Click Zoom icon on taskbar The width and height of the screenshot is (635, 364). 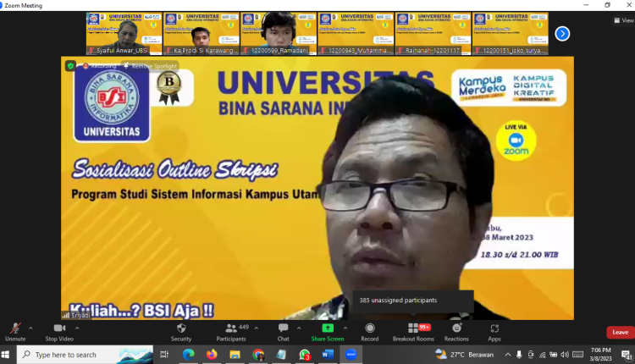point(351,355)
